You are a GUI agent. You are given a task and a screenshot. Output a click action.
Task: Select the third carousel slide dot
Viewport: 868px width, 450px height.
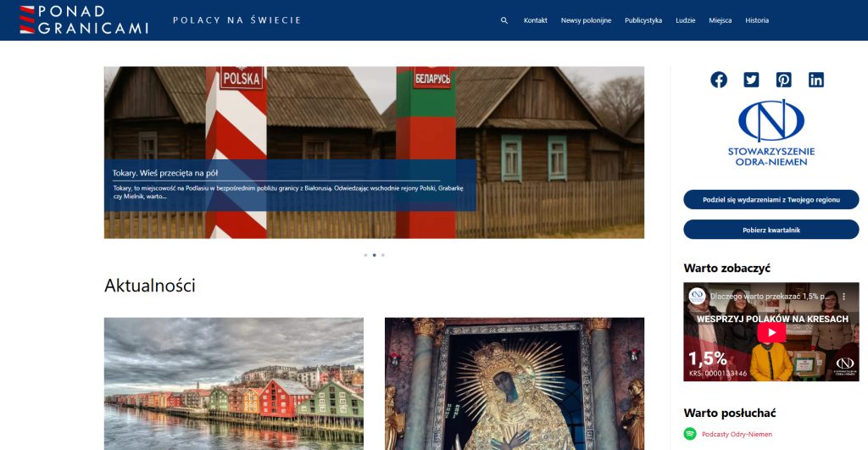(x=382, y=255)
